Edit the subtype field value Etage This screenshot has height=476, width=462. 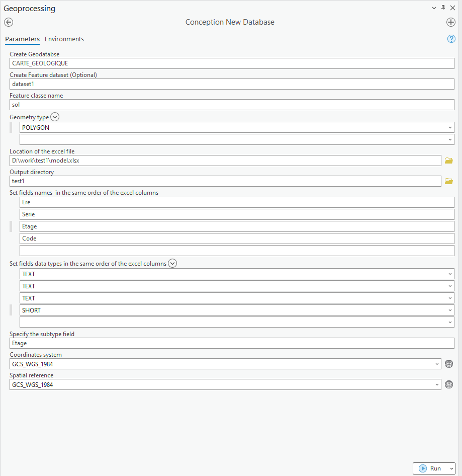click(x=232, y=343)
